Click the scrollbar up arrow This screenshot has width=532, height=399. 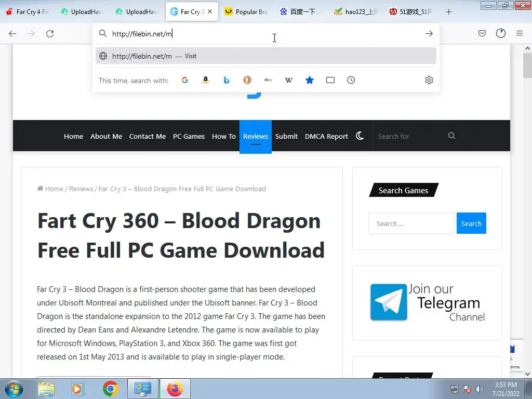pos(527,48)
